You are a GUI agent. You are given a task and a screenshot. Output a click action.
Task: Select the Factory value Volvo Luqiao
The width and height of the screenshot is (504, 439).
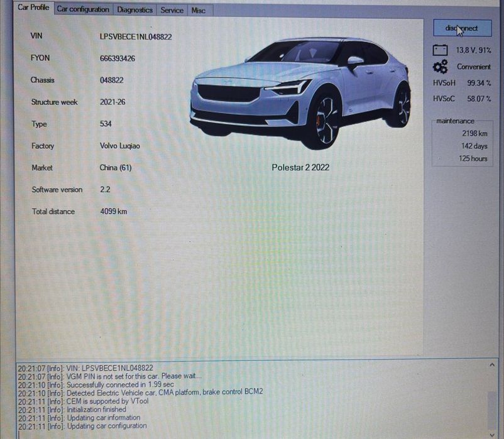120,146
